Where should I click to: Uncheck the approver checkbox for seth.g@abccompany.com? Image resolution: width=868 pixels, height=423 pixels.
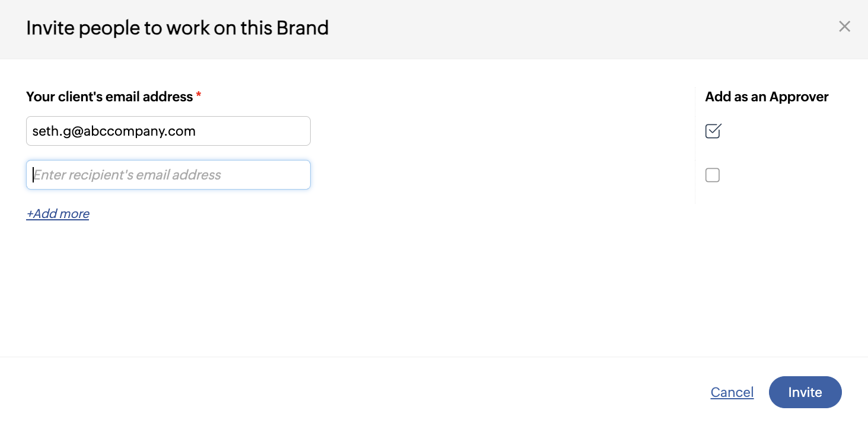(x=713, y=131)
